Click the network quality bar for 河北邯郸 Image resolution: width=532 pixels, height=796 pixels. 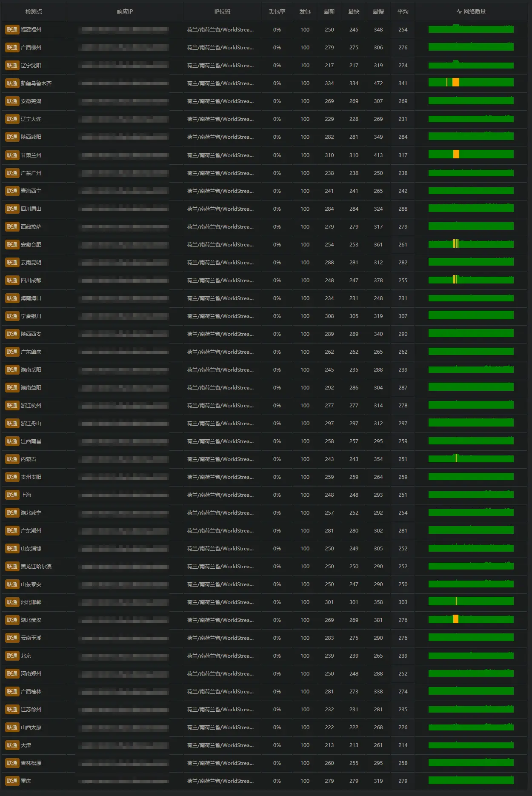471,602
